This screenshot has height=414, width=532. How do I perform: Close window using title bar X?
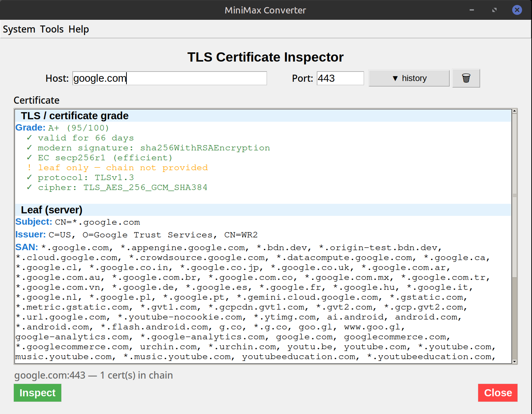pyautogui.click(x=517, y=10)
